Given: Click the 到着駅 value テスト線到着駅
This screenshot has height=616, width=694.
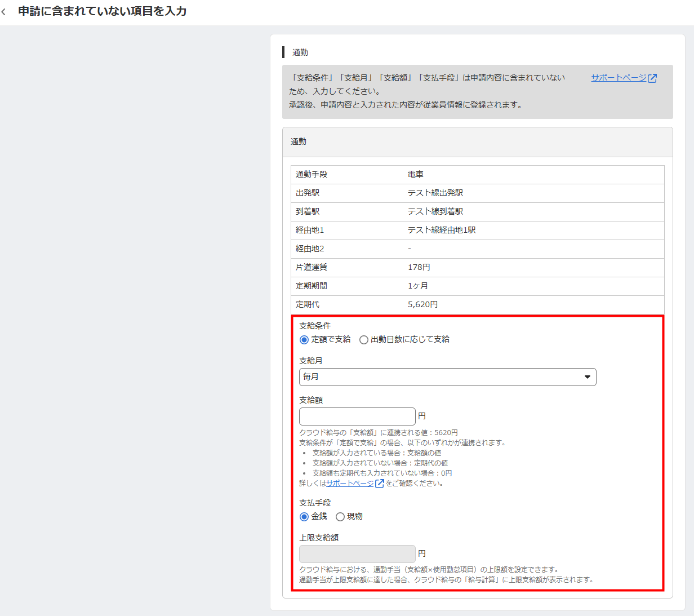Looking at the screenshot, I should pyautogui.click(x=435, y=212).
